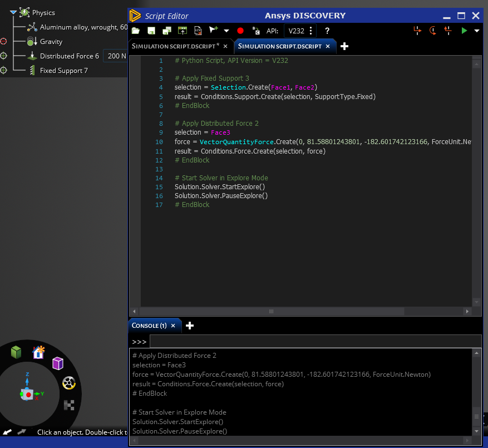Maximize the Script Editor window
The width and height of the screenshot is (488, 448).
[x=461, y=16]
